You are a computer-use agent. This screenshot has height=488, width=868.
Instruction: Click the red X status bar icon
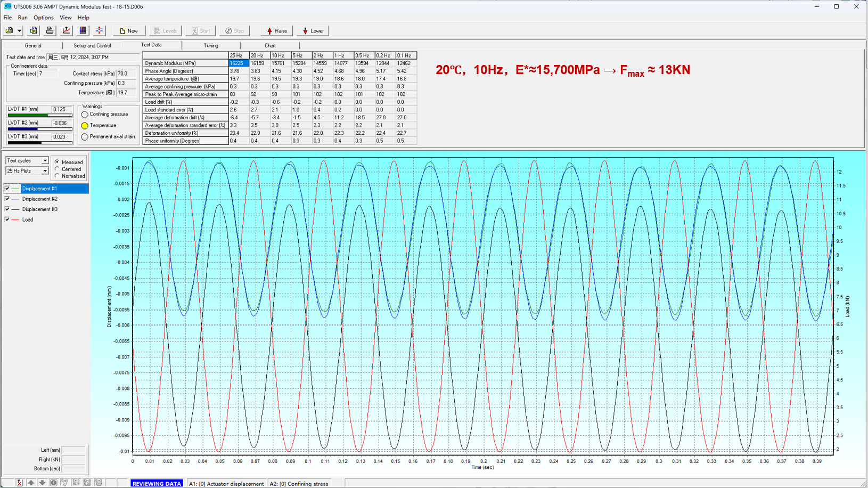pos(19,483)
